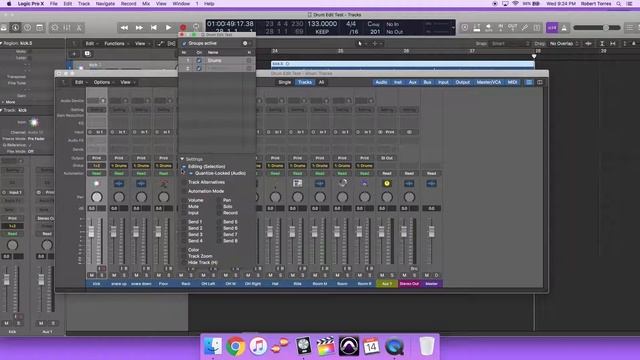
Task: Open the File menu in the menu bar
Action: tap(53, 4)
